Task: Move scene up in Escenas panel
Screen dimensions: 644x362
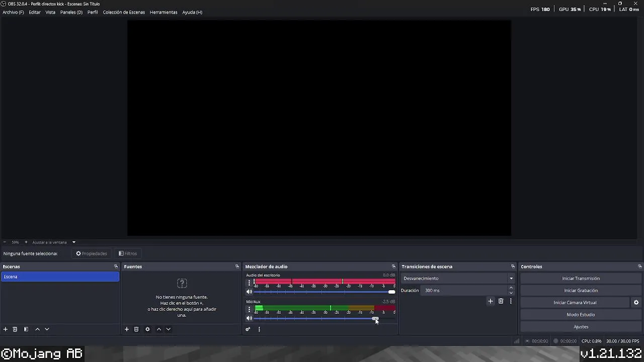Action: (37, 329)
